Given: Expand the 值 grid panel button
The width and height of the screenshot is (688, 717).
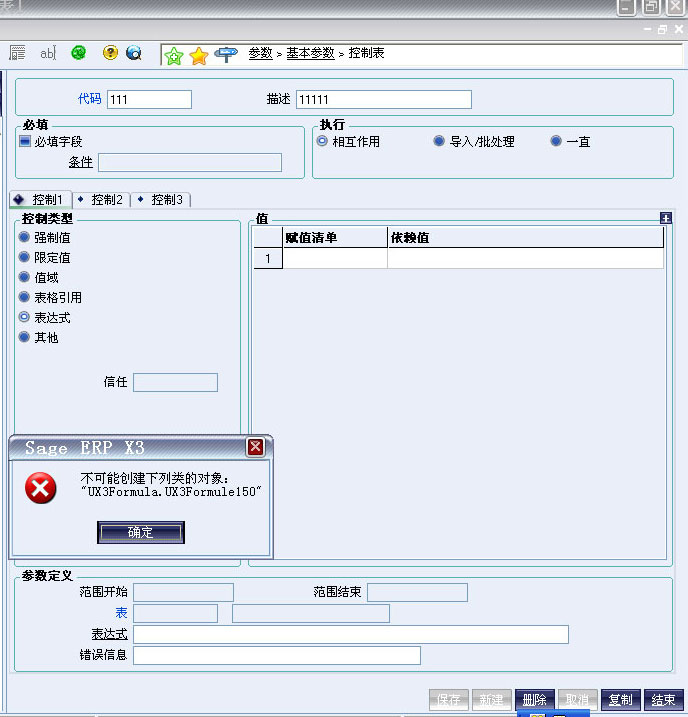Looking at the screenshot, I should (x=666, y=218).
